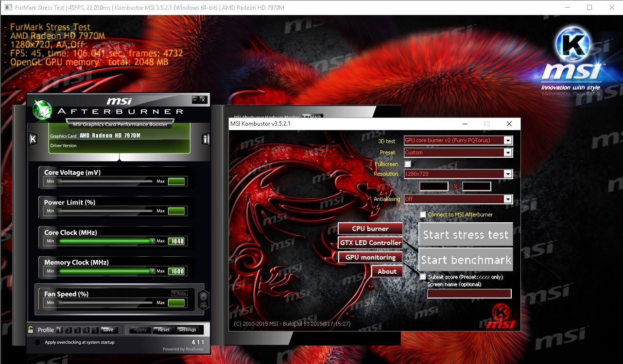Close MSI Afterburner with its X button
Viewport: 623px width, 364px height.
203,99
